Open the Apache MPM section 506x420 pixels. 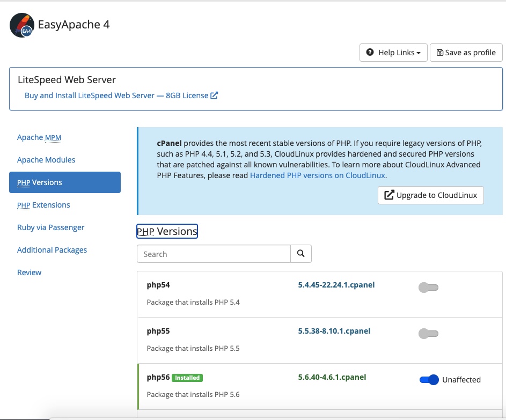click(39, 137)
